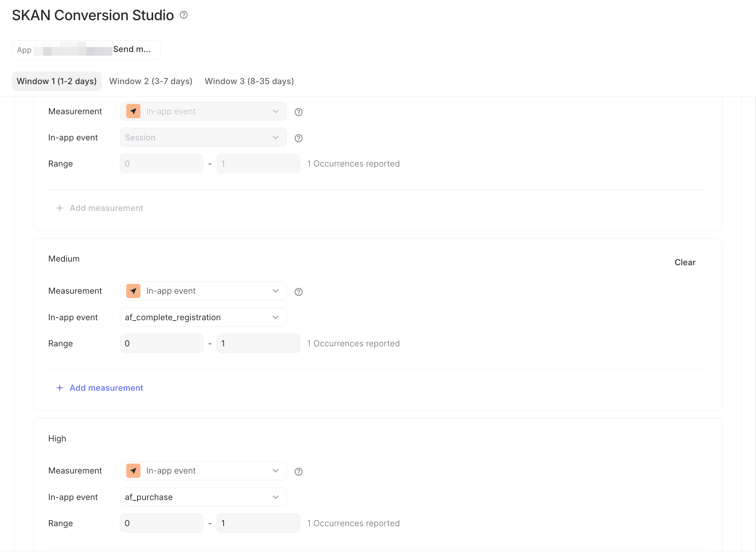
Task: Click the plus icon in Medium section
Action: (60, 388)
